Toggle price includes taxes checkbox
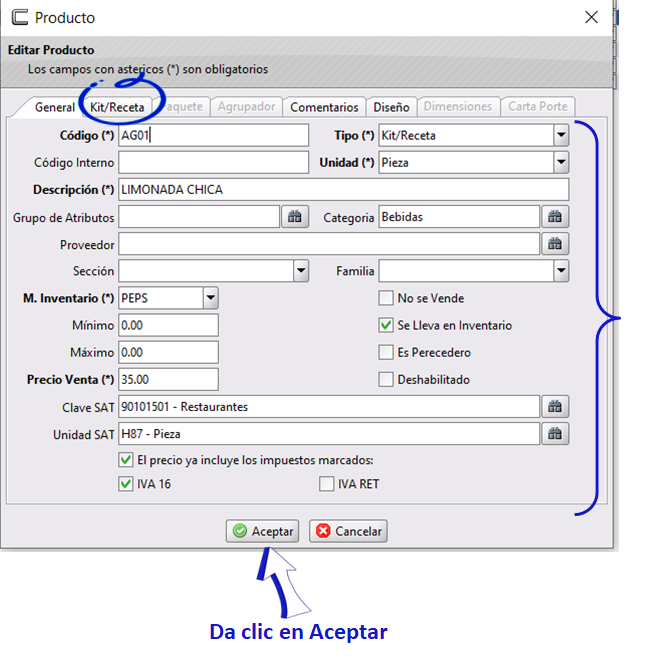The image size is (646, 659). (x=126, y=460)
